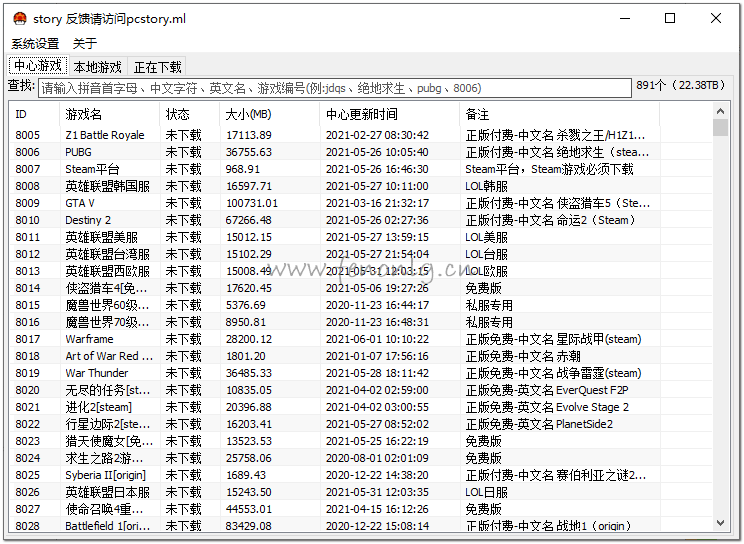
Task: Click the LOL韩服 note cell
Action: coord(486,186)
